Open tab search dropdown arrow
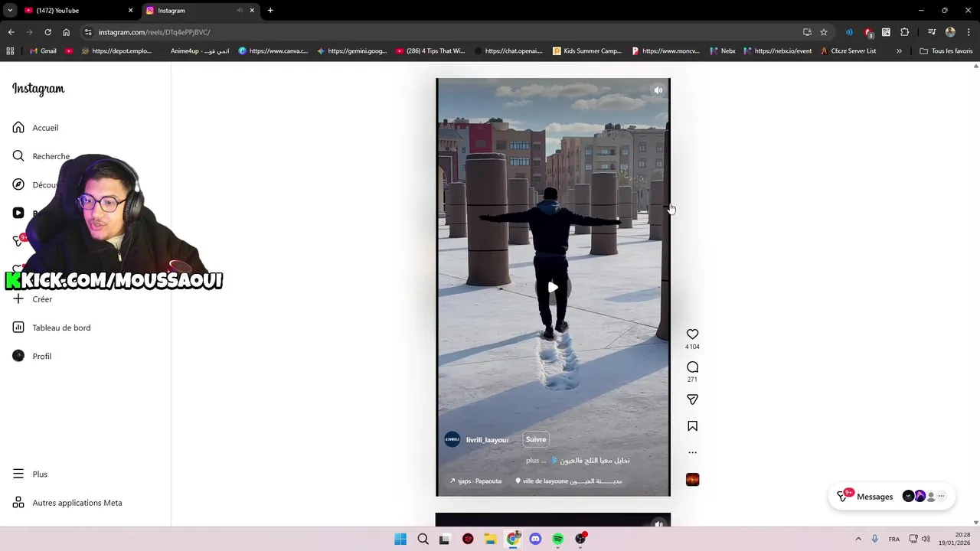Image resolution: width=980 pixels, height=551 pixels. 10,11
